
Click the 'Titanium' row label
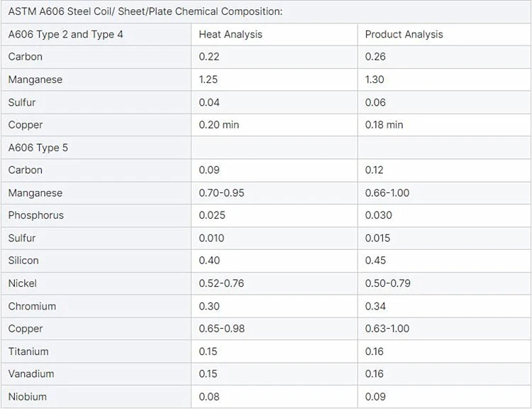tap(28, 351)
